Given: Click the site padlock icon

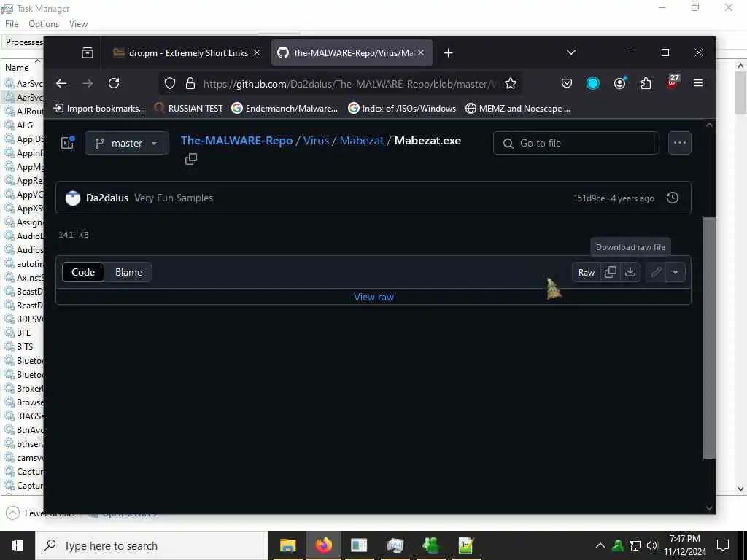Looking at the screenshot, I should 190,84.
